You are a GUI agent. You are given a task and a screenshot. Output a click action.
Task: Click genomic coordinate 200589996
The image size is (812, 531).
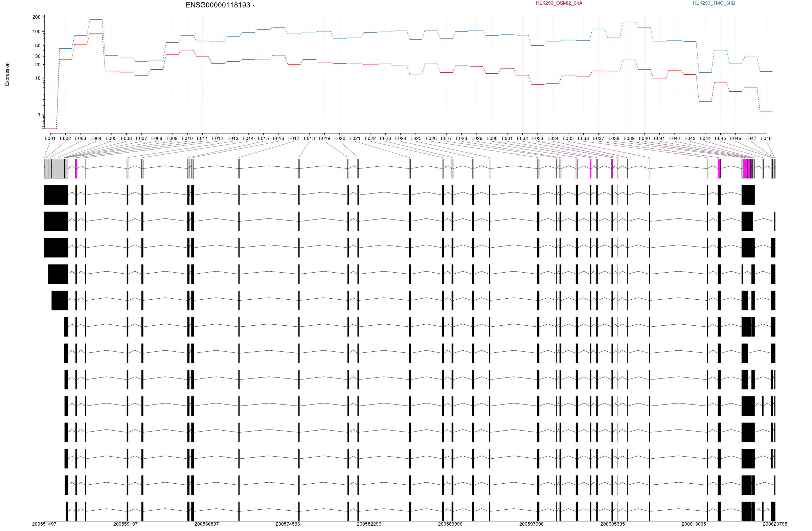click(450, 524)
